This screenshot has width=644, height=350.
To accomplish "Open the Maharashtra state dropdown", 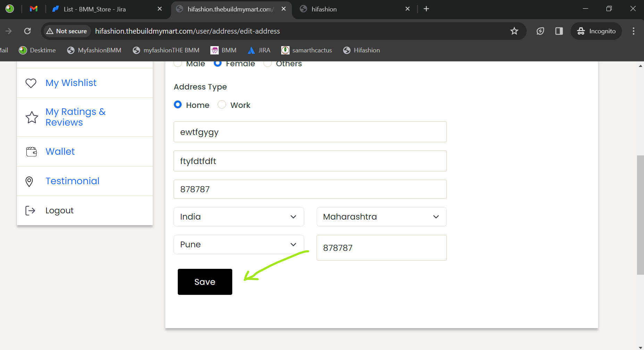I will (382, 217).
